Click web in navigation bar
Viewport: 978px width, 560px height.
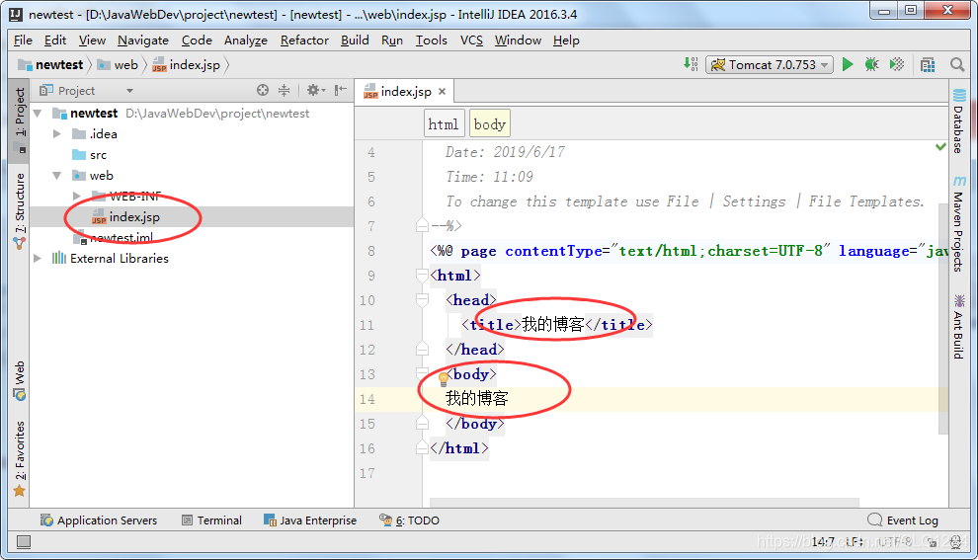coord(118,65)
